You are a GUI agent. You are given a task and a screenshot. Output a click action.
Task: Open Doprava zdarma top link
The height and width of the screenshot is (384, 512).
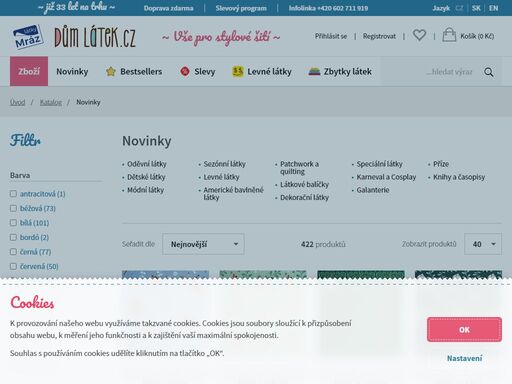[x=169, y=8]
